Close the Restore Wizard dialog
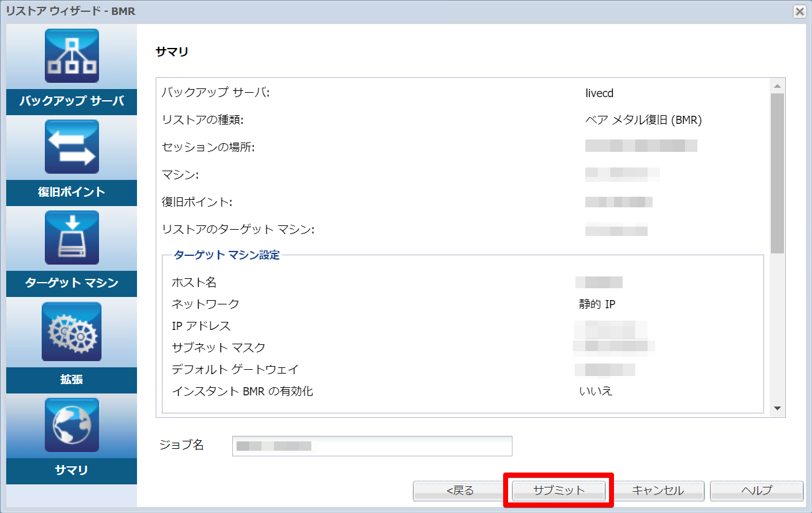812x513 pixels. tap(800, 11)
